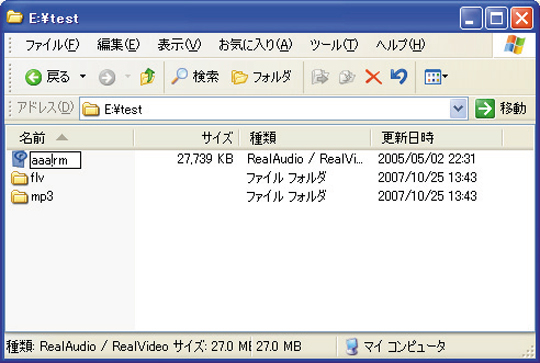The image size is (540, 363).
Task: Click the 27.0 MB status bar entry
Action: point(279,346)
